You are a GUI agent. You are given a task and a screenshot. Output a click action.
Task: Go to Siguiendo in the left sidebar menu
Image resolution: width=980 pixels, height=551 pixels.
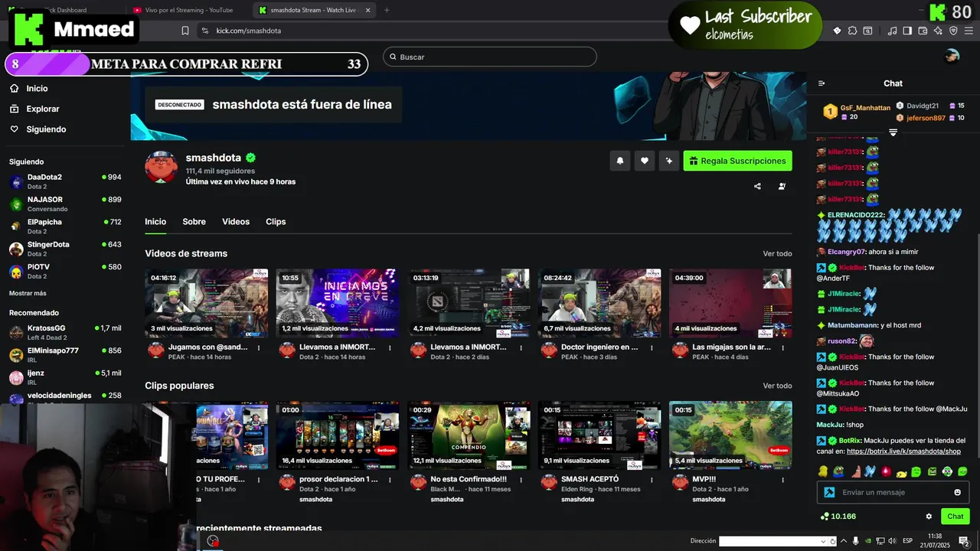tap(46, 129)
